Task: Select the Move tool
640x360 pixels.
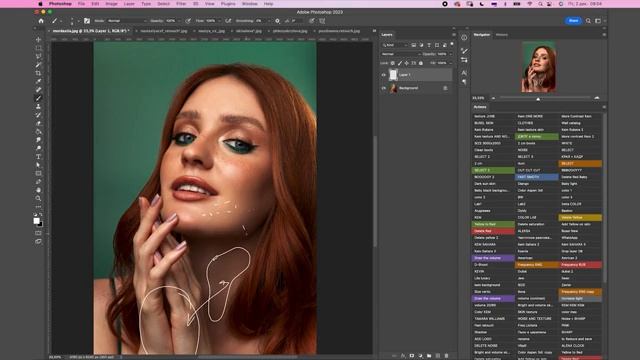Action: coord(38,40)
